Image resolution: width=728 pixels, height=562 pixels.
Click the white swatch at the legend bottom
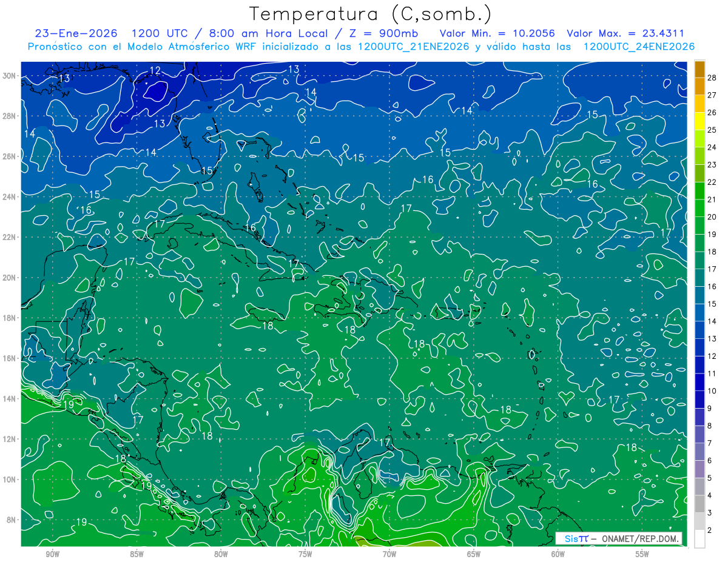[x=699, y=539]
